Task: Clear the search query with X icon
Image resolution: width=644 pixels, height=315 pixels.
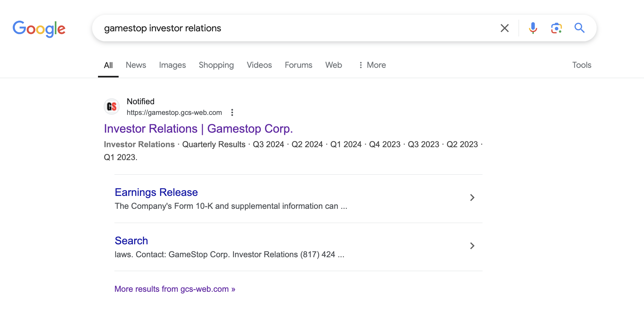Action: tap(504, 28)
